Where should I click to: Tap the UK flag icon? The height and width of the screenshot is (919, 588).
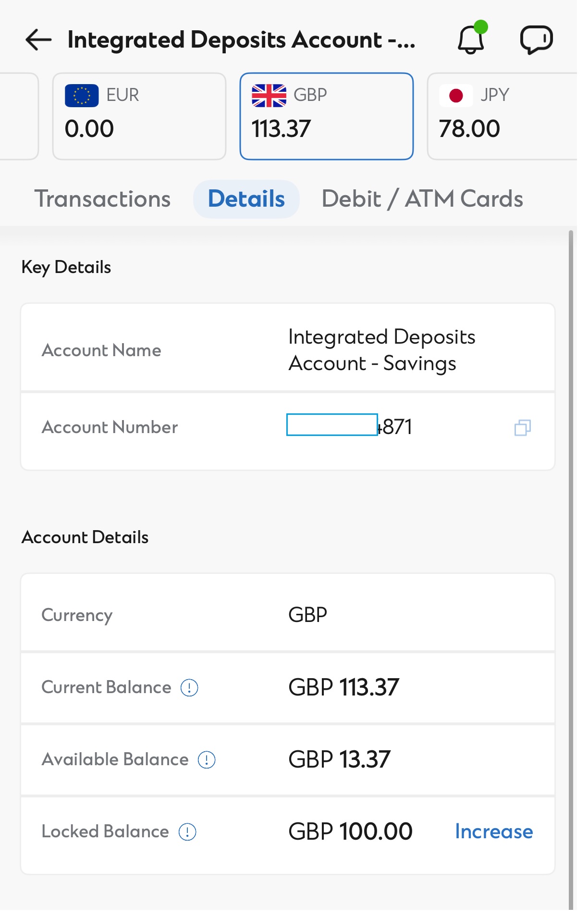pyautogui.click(x=269, y=95)
